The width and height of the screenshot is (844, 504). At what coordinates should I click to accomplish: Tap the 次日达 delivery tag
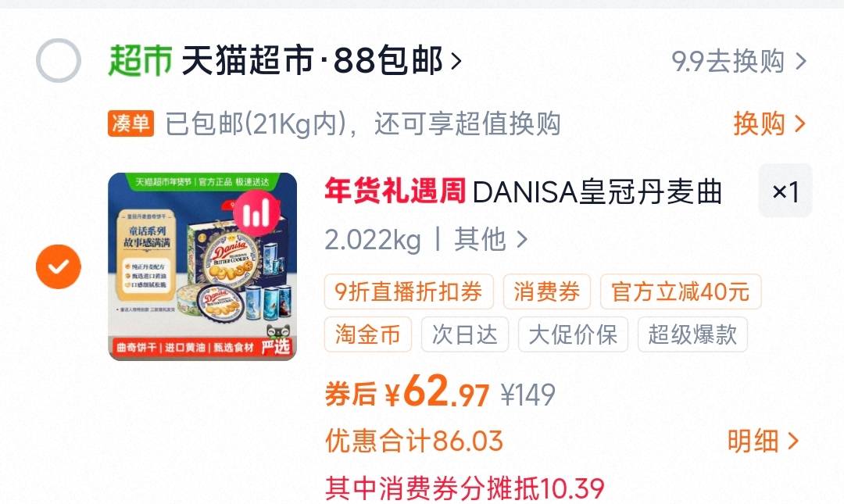(464, 334)
